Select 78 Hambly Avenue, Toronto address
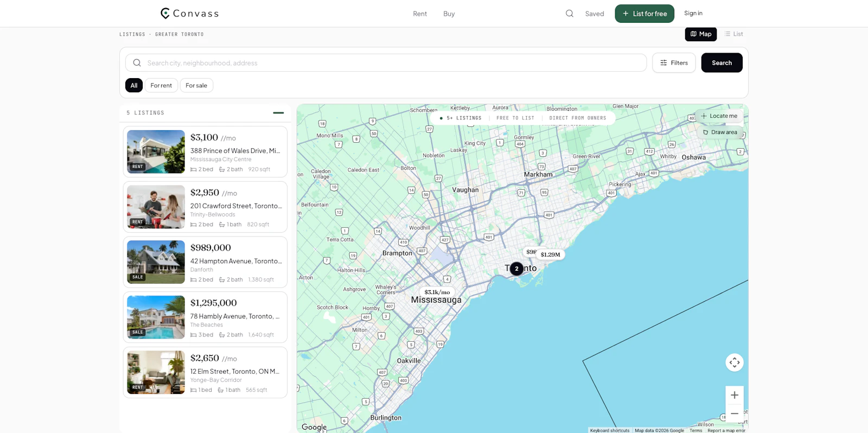 tap(235, 316)
